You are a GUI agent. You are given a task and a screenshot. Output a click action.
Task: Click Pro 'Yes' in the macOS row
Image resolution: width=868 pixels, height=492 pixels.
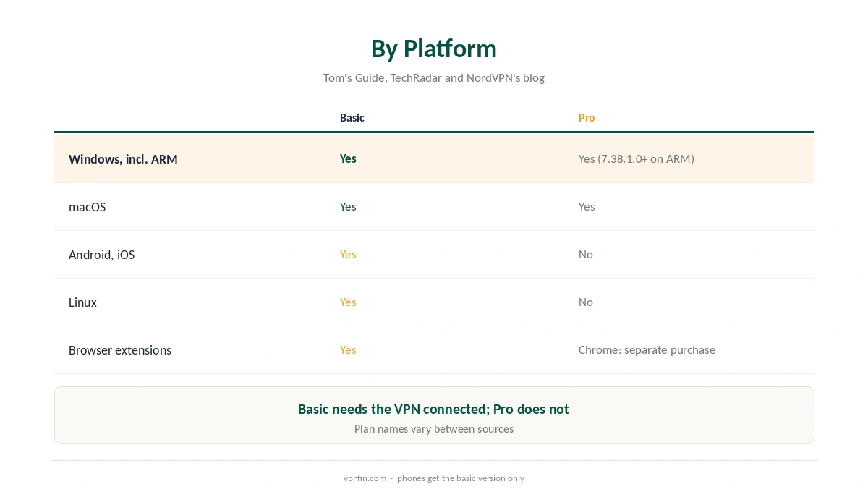pyautogui.click(x=587, y=206)
